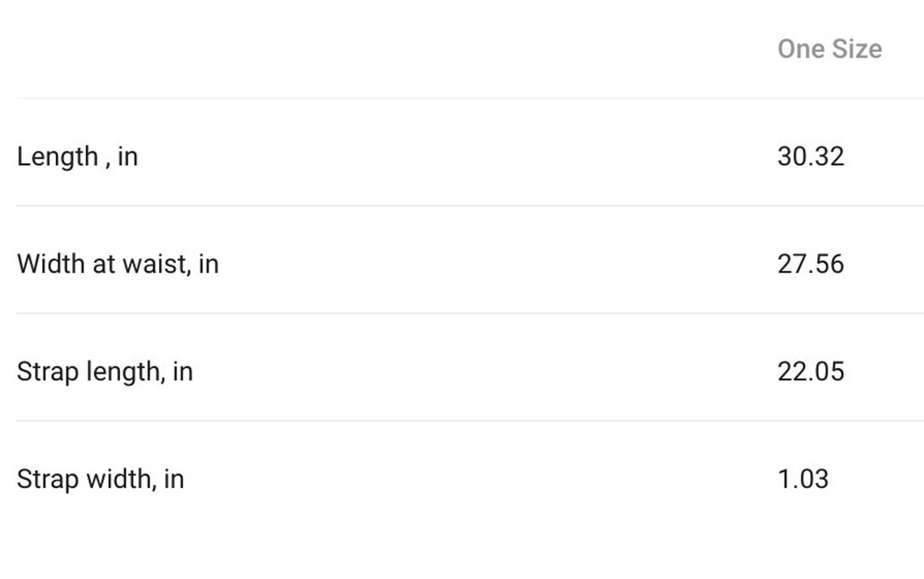Image resolution: width=924 pixels, height=579 pixels.
Task: Click the word Width in second row
Action: (51, 264)
